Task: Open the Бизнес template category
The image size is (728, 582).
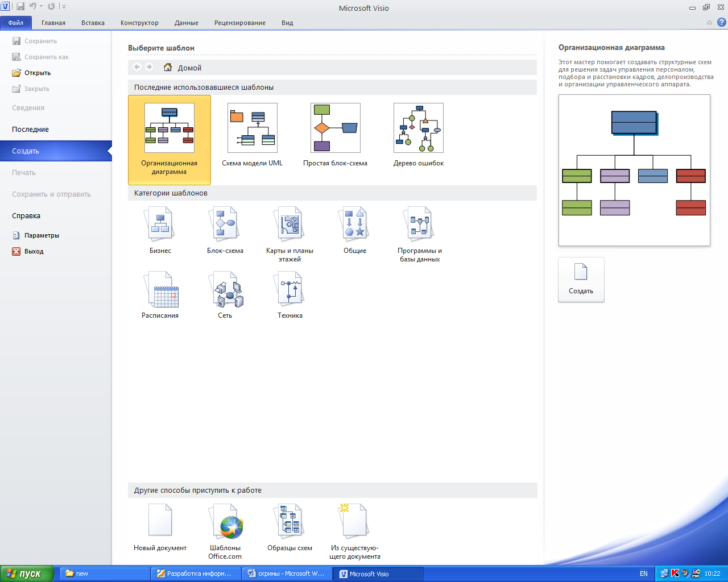Action: point(160,230)
